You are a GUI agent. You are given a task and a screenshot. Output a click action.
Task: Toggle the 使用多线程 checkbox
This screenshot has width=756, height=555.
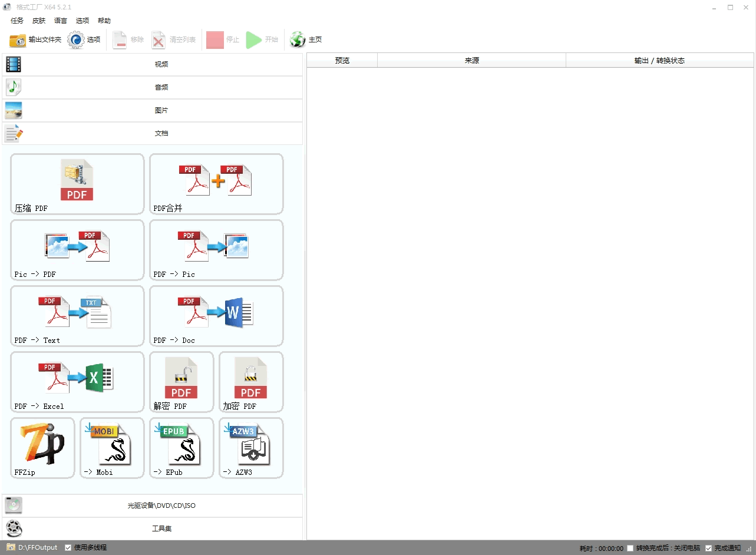tap(68, 547)
